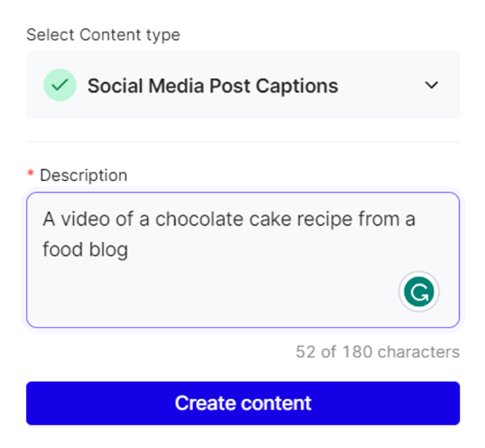The height and width of the screenshot is (448, 485).
Task: Expand the content type chevron arrow
Action: (x=432, y=85)
